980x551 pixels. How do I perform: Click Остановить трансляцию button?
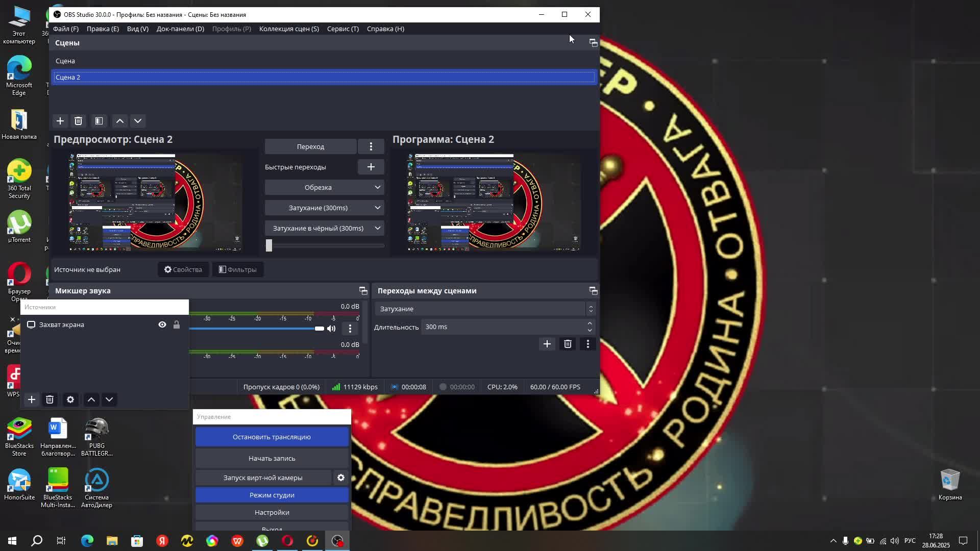[x=272, y=437]
